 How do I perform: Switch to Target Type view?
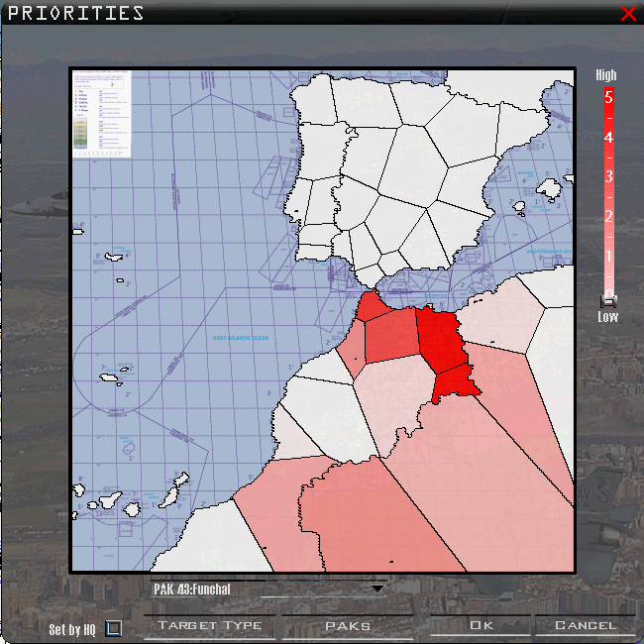(210, 626)
